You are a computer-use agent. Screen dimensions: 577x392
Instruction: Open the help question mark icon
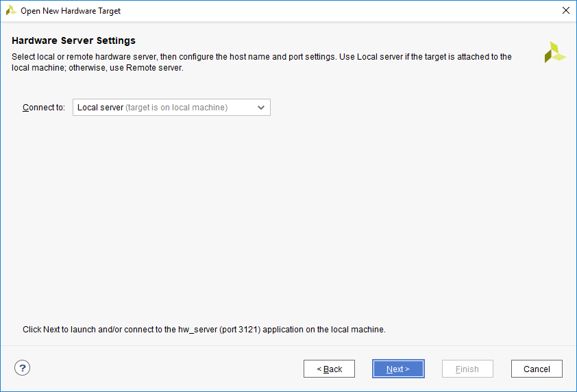22,368
